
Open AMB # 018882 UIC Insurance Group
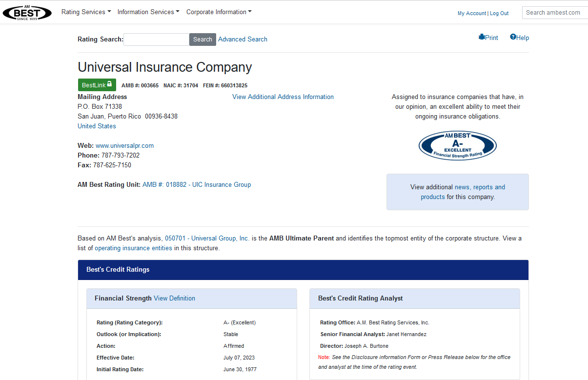click(x=197, y=184)
